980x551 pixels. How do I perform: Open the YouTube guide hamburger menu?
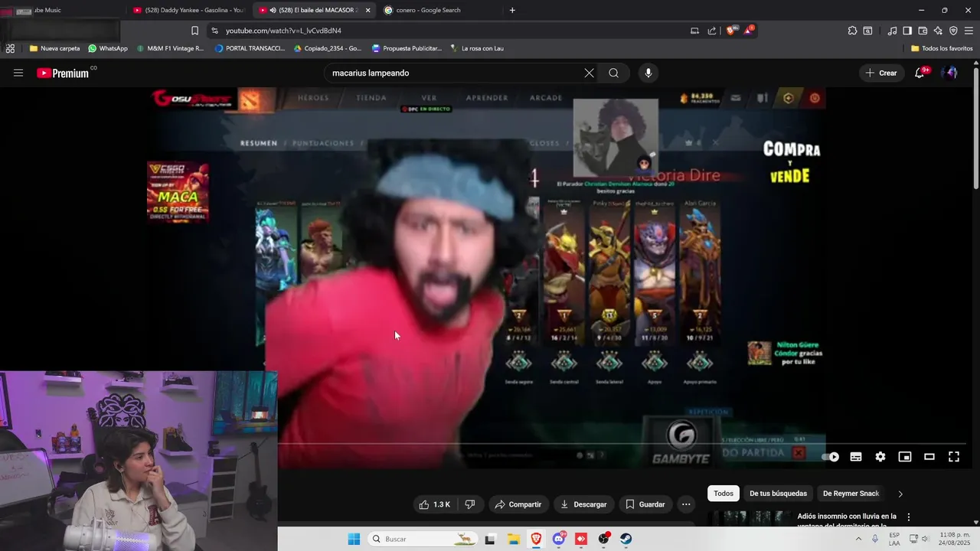coord(18,73)
